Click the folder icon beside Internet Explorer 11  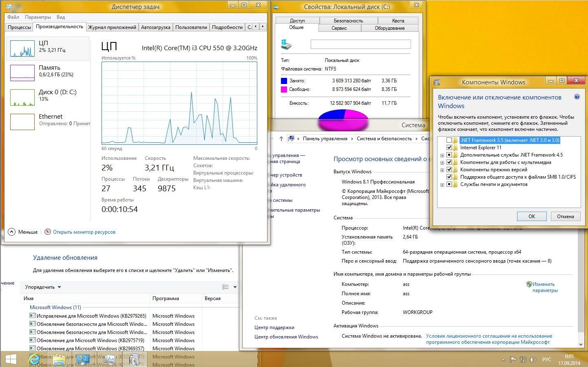click(x=455, y=148)
